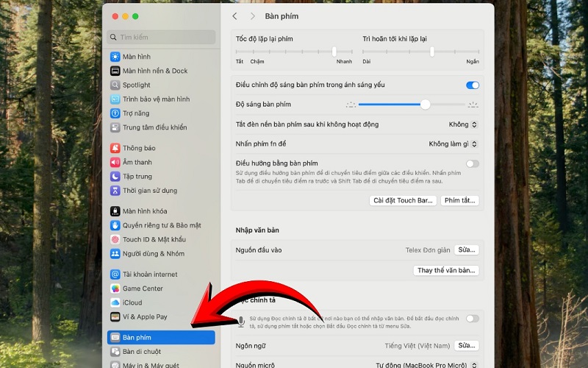588x368 pixels.
Task: Expand the Nhấn phím fn để dropdown
Action: coord(453,144)
